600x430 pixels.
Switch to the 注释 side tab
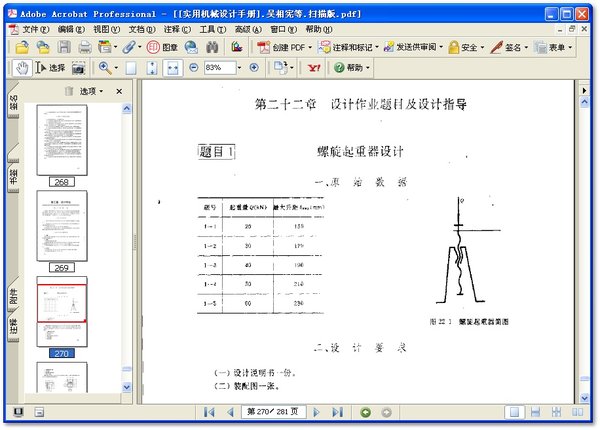coord(13,327)
